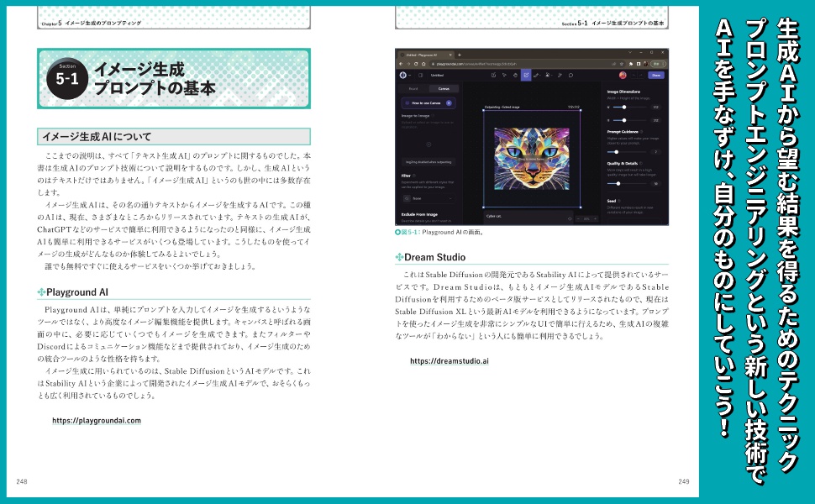Switch to the Board tab
The width and height of the screenshot is (815, 504).
(413, 88)
